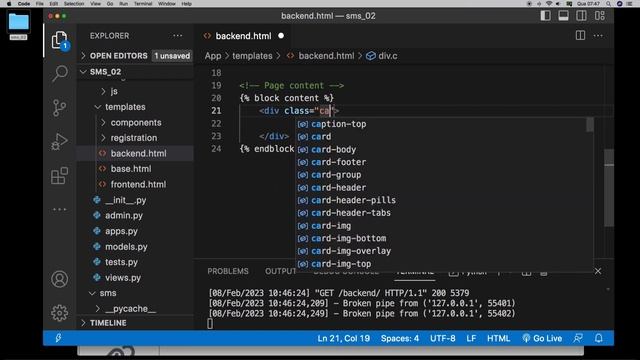Expand the OPEN EDITORS section
This screenshot has height=360, width=640.
[x=136, y=56]
